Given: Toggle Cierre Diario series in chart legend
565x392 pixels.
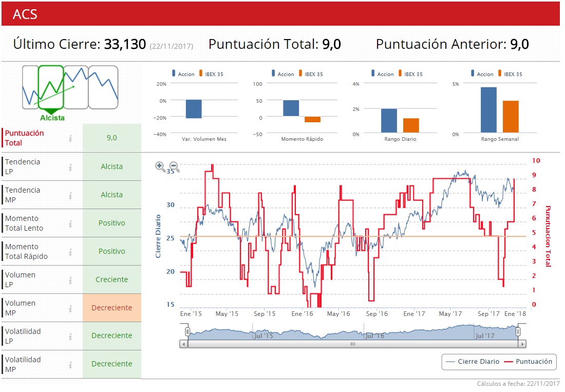Looking at the screenshot, I should 473,361.
